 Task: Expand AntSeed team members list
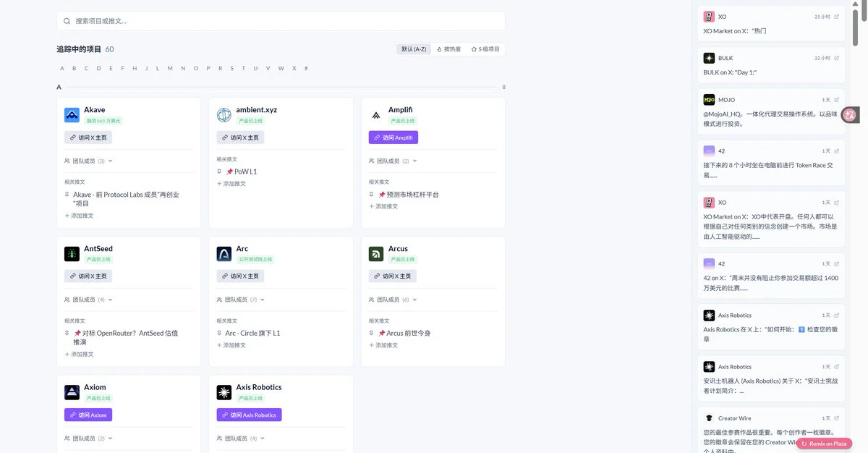pyautogui.click(x=88, y=300)
